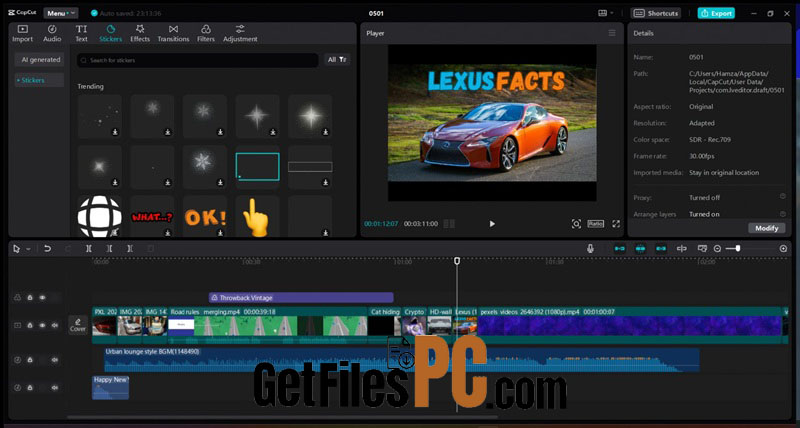
Task: Toggle clip linkage
Action: coord(661,248)
